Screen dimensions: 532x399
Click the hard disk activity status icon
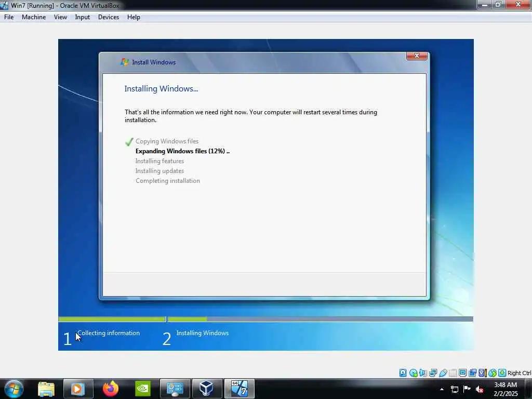(403, 373)
